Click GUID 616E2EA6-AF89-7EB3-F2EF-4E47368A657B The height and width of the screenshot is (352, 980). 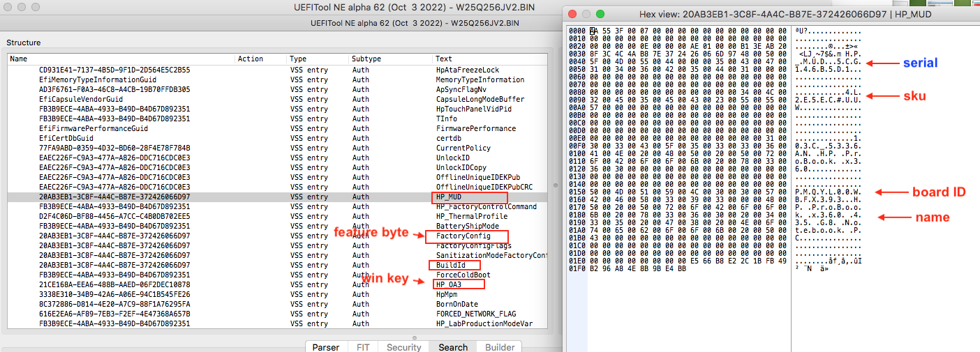[114, 314]
